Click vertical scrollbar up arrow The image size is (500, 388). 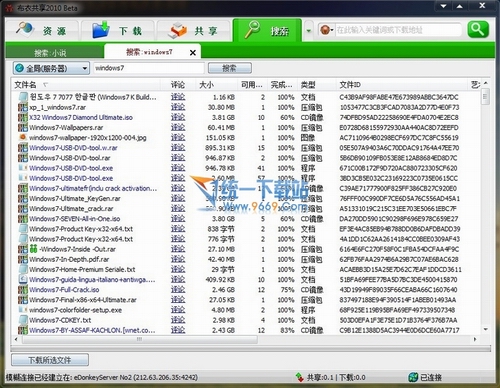coord(486,83)
